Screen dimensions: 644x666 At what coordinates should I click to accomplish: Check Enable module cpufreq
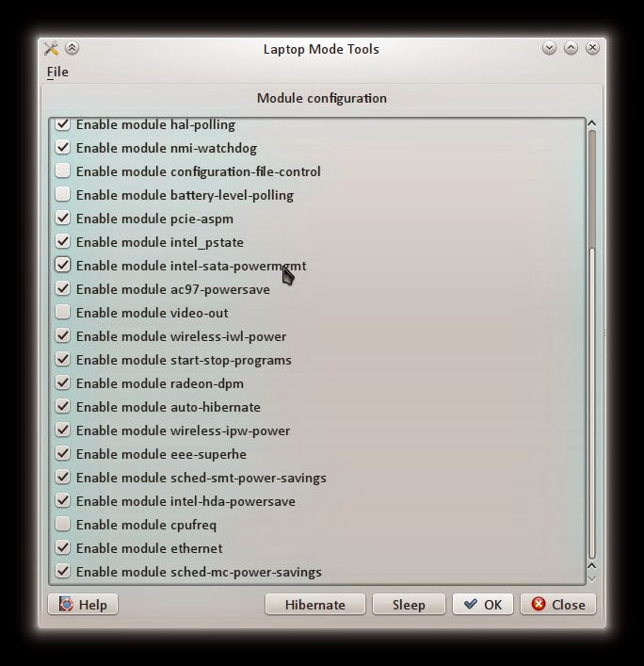click(x=63, y=524)
